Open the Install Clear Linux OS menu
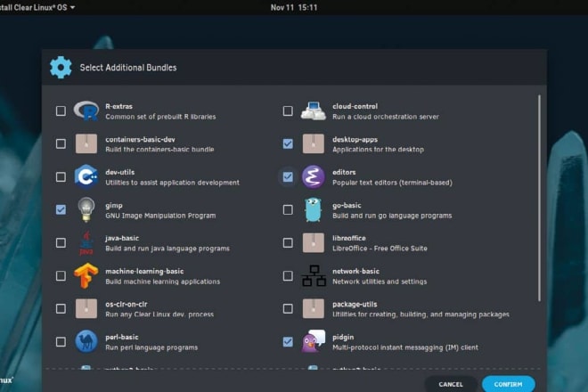The width and height of the screenshot is (588, 392). [x=37, y=7]
